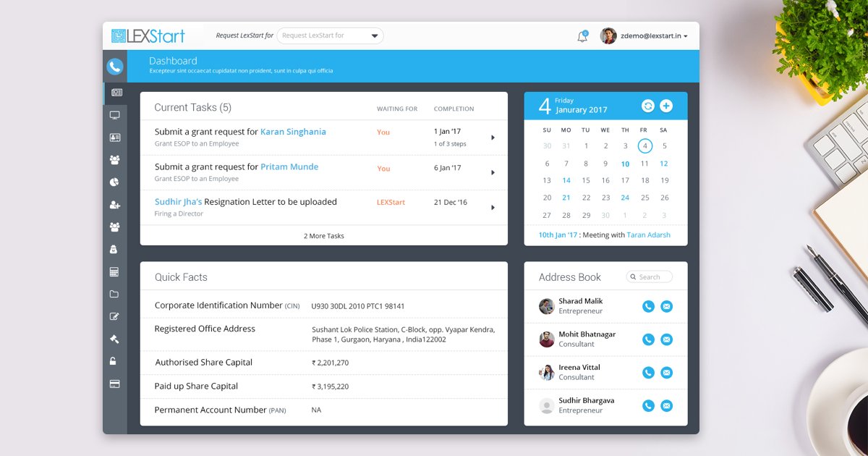This screenshot has height=456, width=868.
Task: Click the LEXStart logo
Action: [x=148, y=35]
